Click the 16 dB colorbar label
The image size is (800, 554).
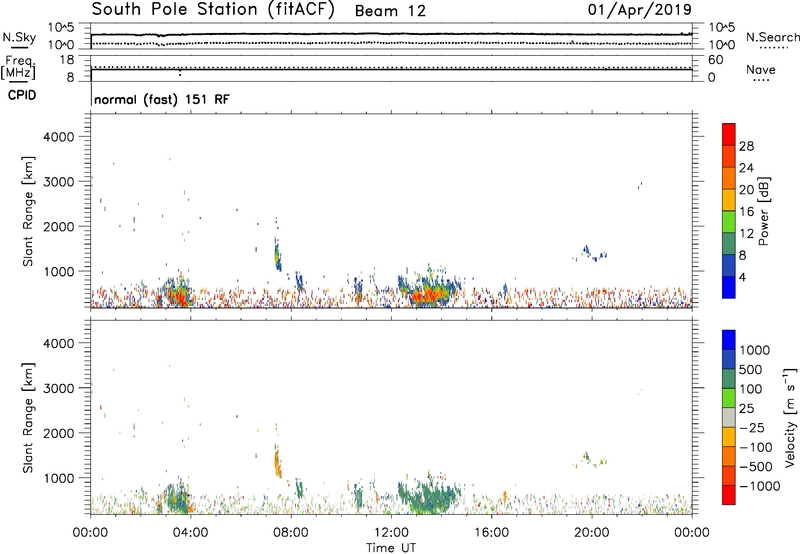[746, 212]
